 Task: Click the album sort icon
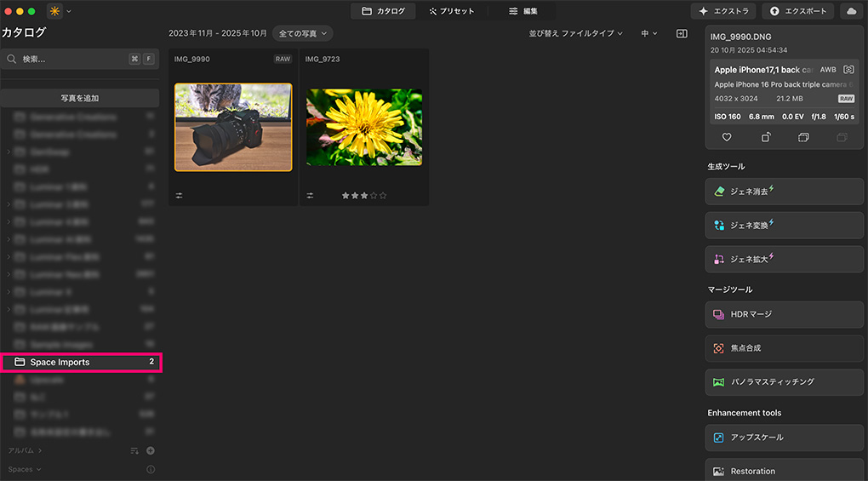(134, 450)
